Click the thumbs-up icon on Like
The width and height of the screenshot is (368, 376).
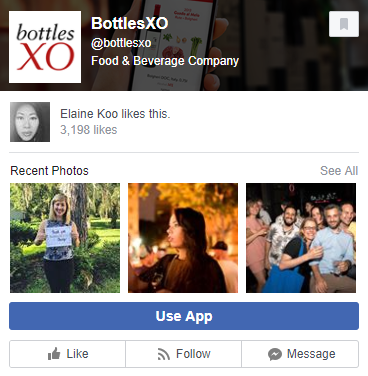coord(54,354)
